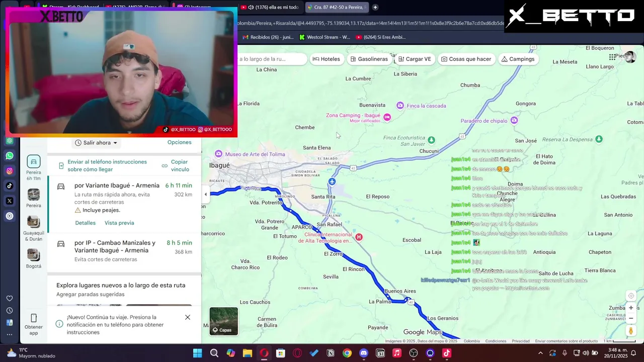Click the Street View pegman

click(x=631, y=331)
